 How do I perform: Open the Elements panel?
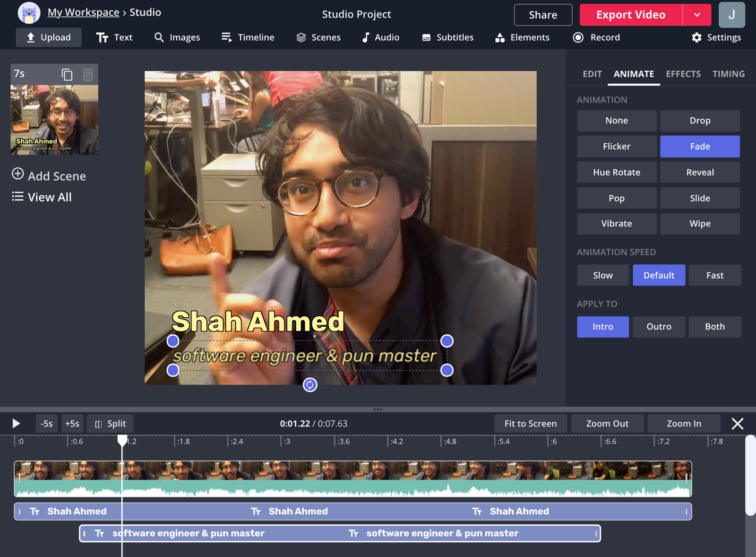pos(522,37)
